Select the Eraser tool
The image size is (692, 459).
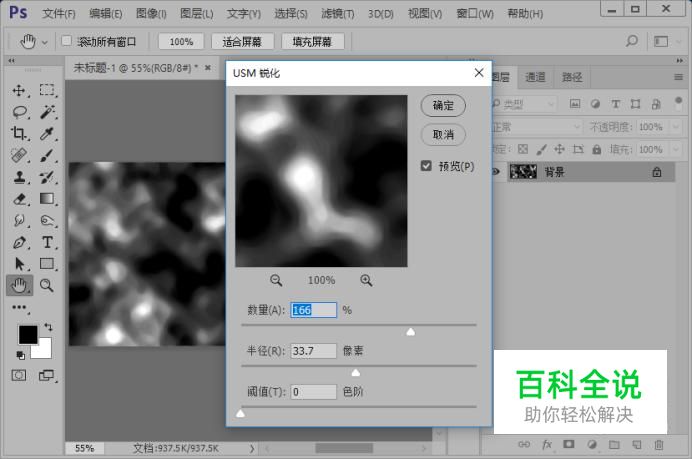[x=19, y=199]
